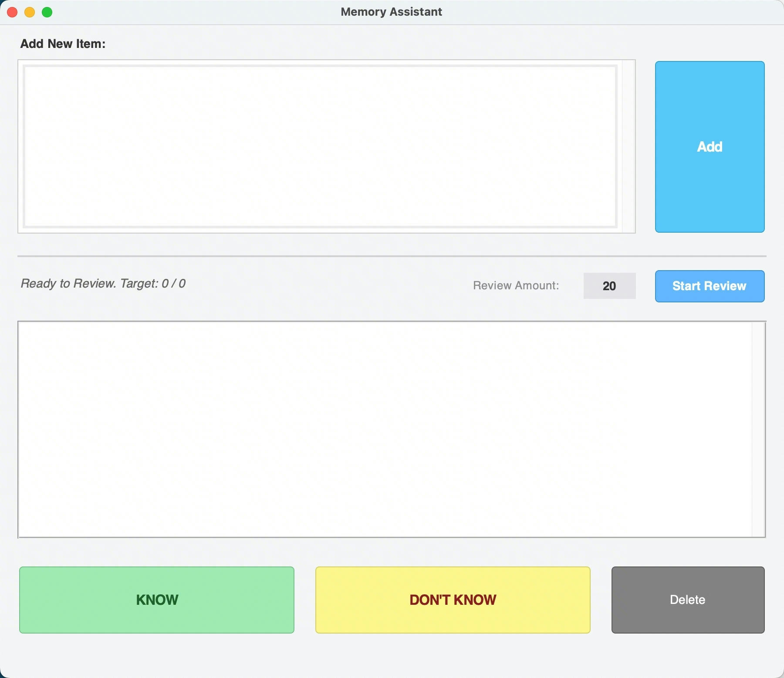Click inside the large review display area
Viewport: 784px width, 678px height.
[x=385, y=429]
